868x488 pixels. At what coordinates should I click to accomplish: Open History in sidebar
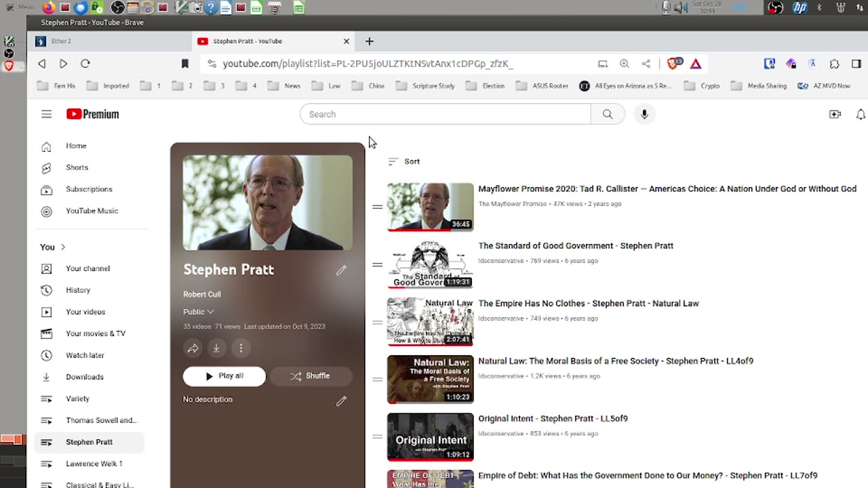click(x=89, y=290)
